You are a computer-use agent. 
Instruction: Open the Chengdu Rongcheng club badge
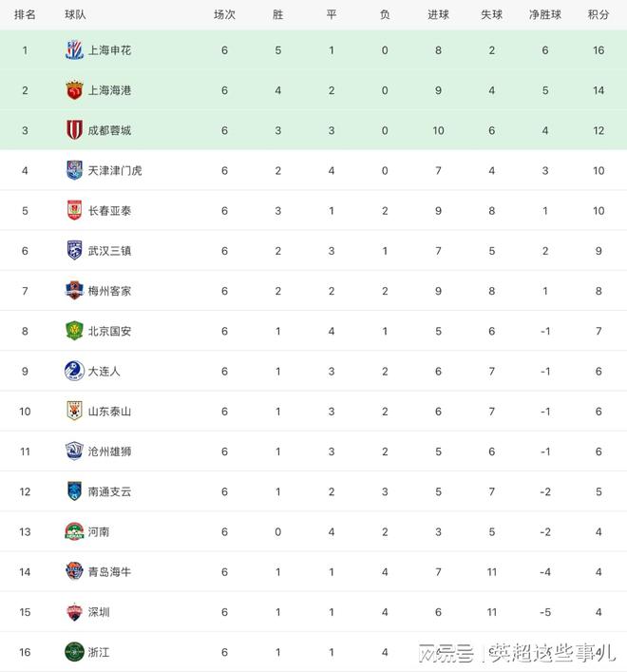tap(74, 130)
